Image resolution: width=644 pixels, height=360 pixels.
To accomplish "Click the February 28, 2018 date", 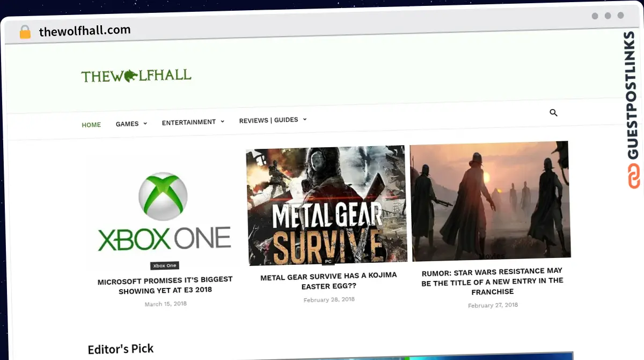I will (x=329, y=300).
